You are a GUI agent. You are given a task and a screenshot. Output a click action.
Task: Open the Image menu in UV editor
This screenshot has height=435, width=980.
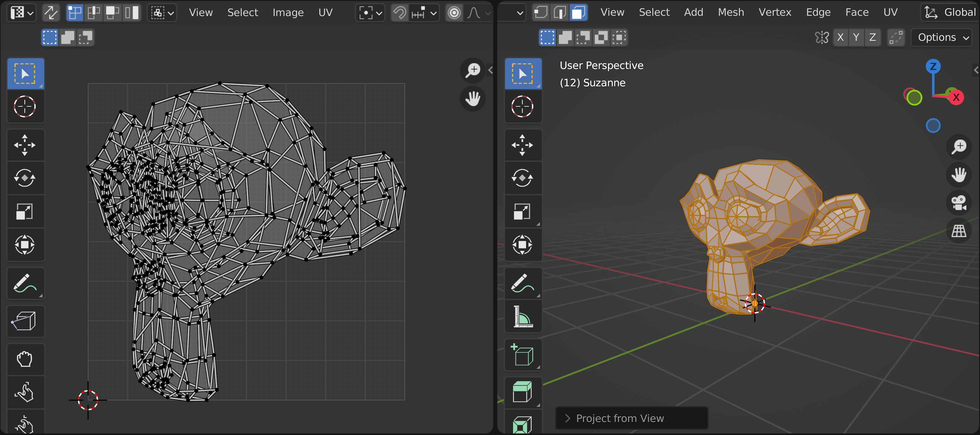(287, 13)
